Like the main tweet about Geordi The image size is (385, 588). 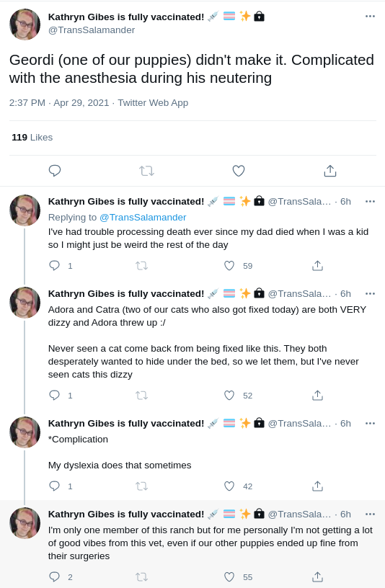239,171
